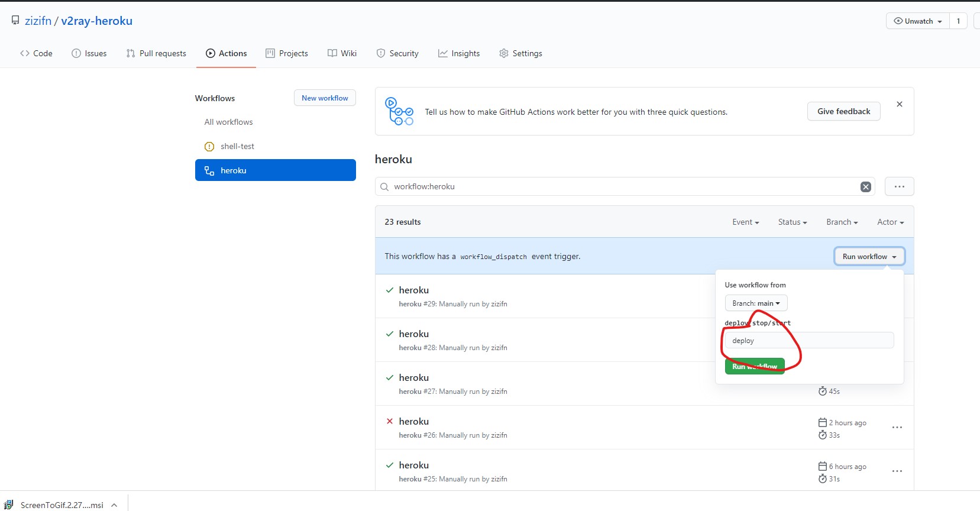This screenshot has width=980, height=511.
Task: Expand the Status filter dropdown
Action: 792,222
